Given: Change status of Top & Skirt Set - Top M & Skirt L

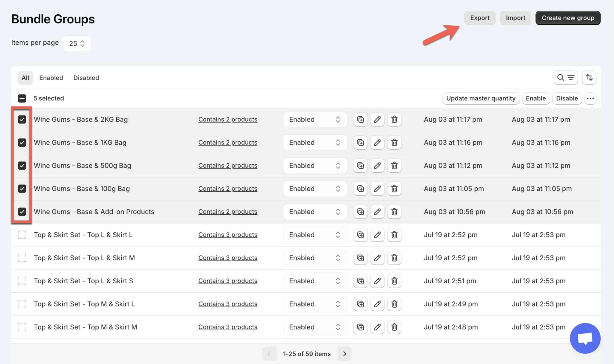Looking at the screenshot, I should click(x=315, y=304).
